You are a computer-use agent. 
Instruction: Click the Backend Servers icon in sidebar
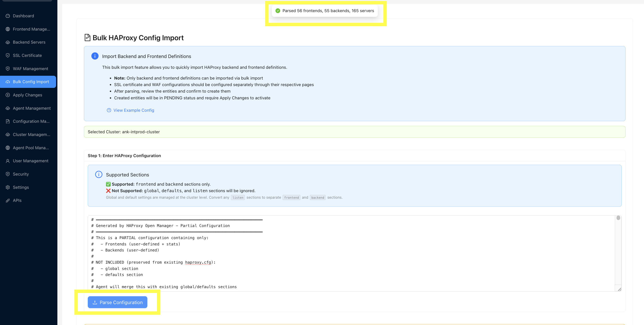pyautogui.click(x=8, y=42)
